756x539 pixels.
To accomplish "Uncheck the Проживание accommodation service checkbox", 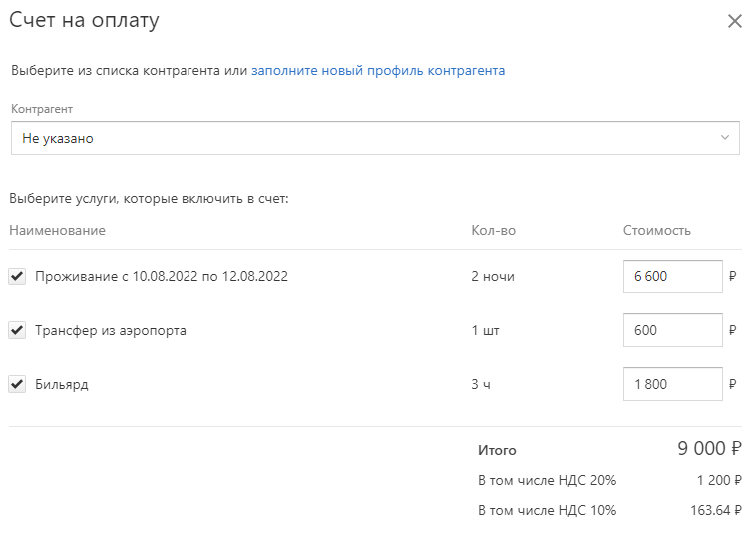I will (17, 276).
